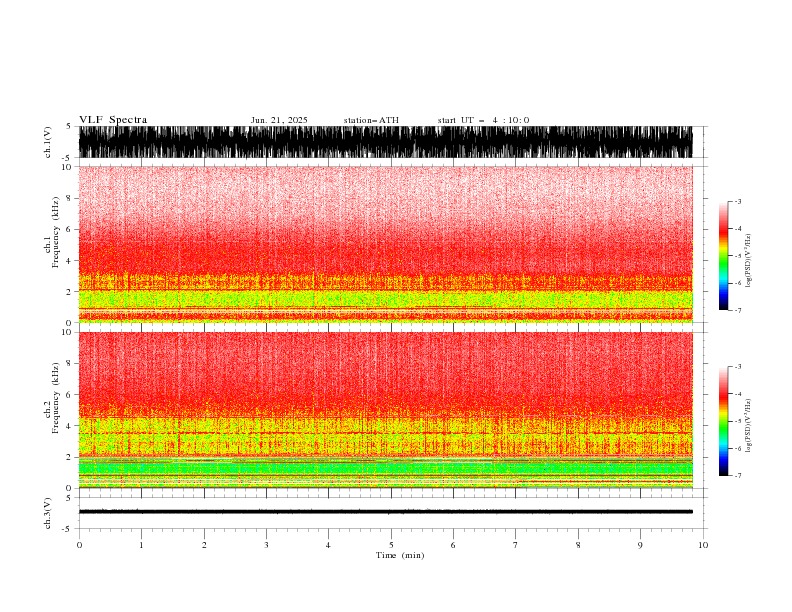Click the time axis tick label '10'
This screenshot has height=612, width=792.
[x=703, y=545]
